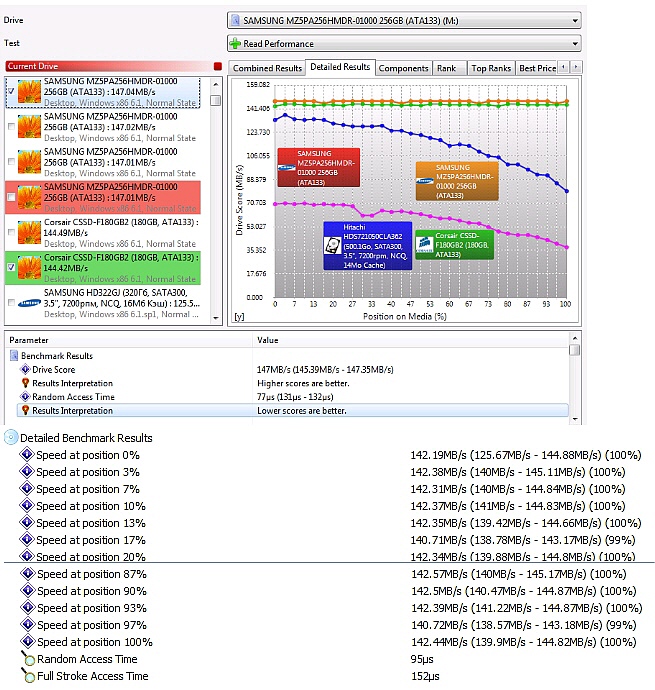The image size is (655, 690).
Task: Click diamond icon for Speed at position 90%
Action: 28,591
